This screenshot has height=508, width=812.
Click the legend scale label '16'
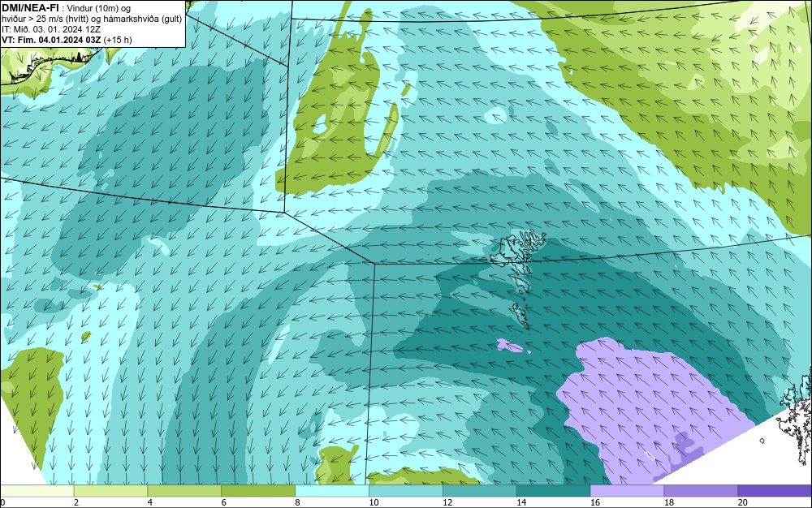point(595,502)
